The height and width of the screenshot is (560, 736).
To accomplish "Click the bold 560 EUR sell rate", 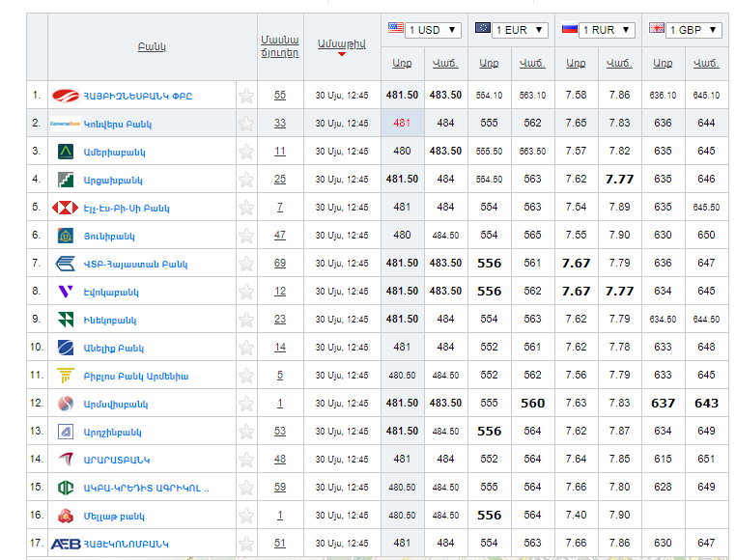I will [x=533, y=404].
